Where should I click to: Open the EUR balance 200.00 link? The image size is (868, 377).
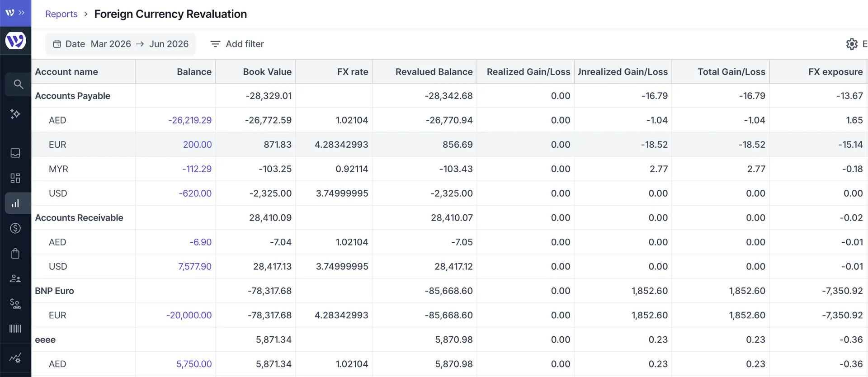197,145
